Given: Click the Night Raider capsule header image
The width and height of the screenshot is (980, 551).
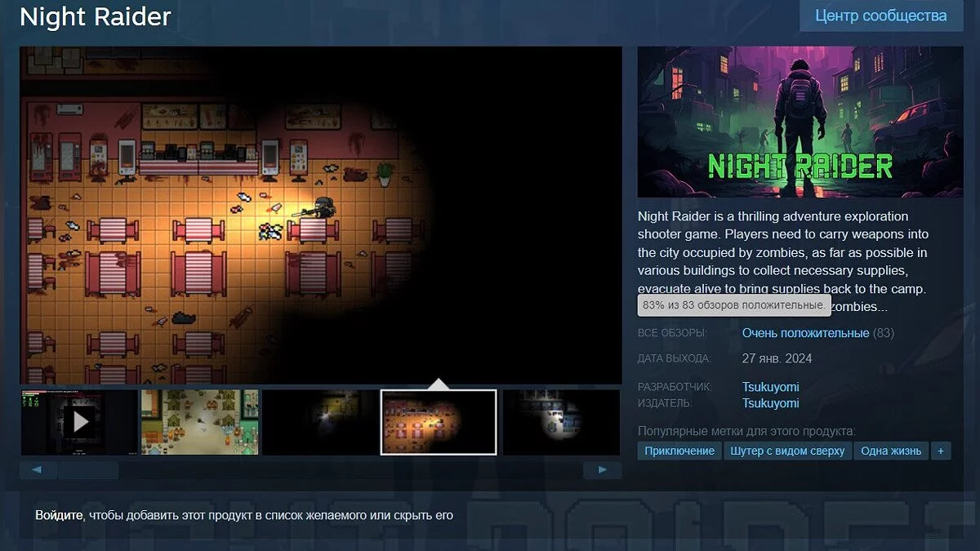Looking at the screenshot, I should (x=800, y=122).
